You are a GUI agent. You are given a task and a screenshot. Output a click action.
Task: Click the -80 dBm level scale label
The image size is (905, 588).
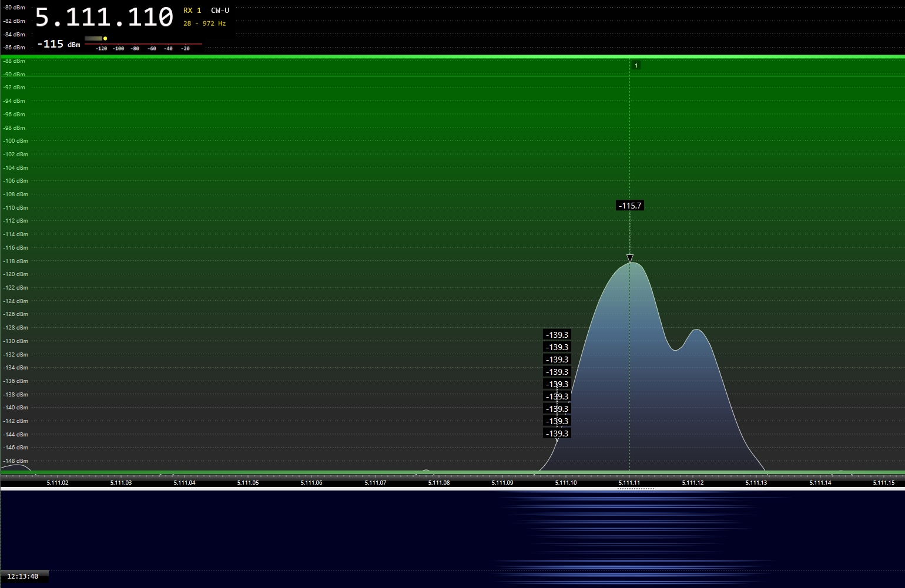coord(14,8)
